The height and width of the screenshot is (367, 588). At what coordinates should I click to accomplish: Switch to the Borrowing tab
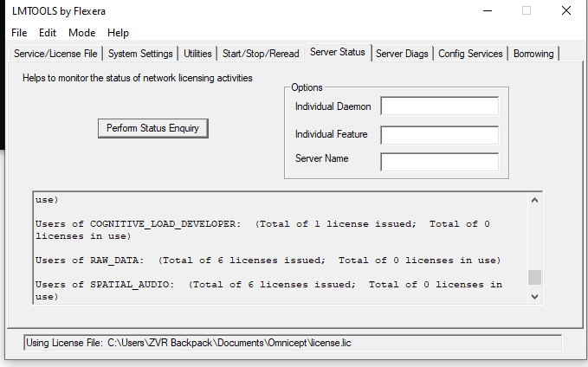(x=533, y=54)
